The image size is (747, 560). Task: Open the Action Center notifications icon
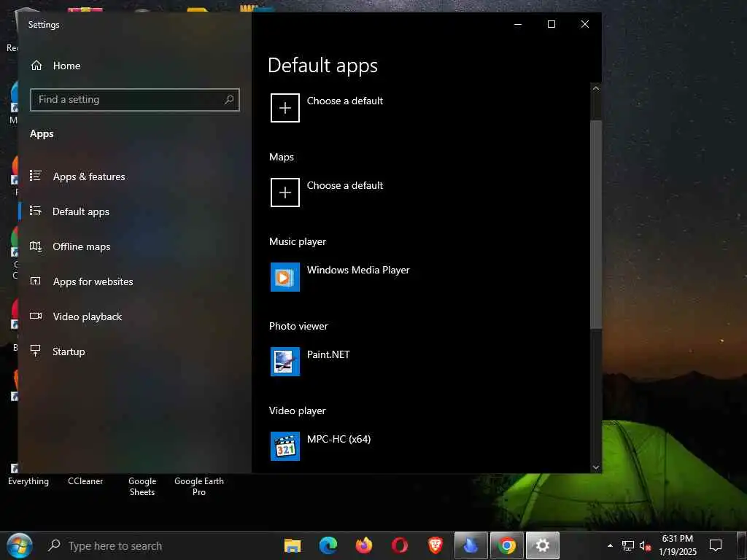click(x=716, y=545)
